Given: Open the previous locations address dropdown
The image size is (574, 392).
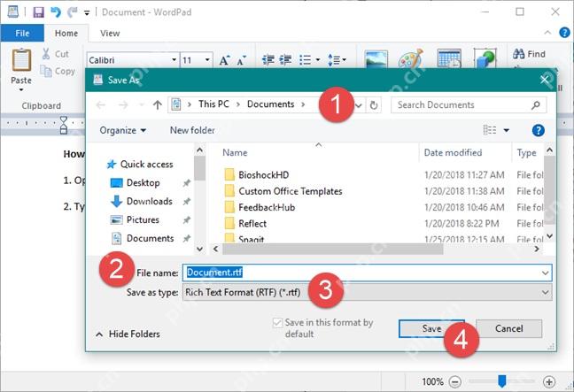Looking at the screenshot, I should pos(359,105).
